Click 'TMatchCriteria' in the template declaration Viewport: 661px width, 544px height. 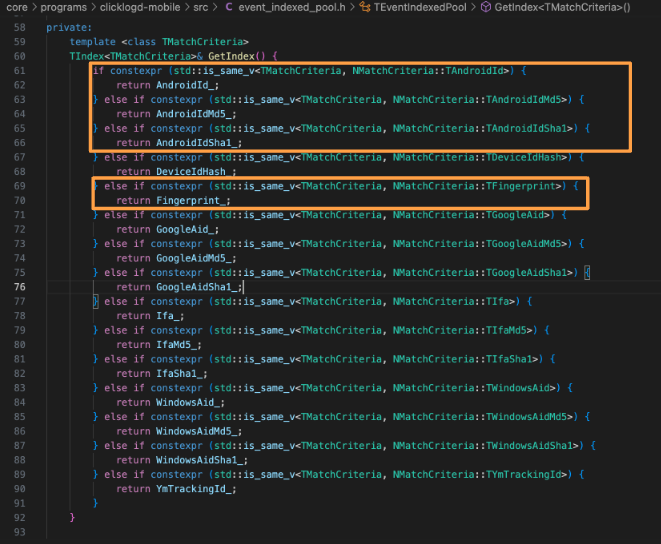coord(202,42)
